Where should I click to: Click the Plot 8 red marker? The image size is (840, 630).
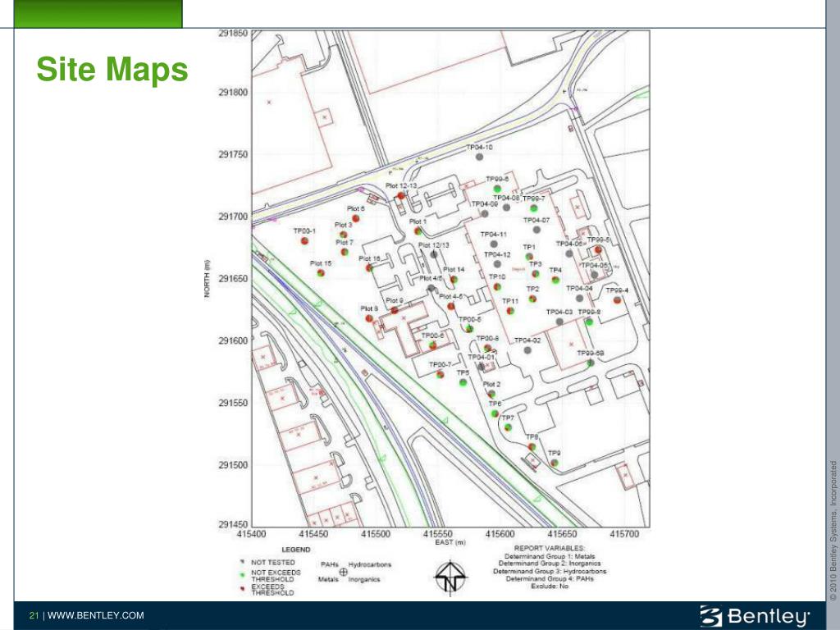369,319
